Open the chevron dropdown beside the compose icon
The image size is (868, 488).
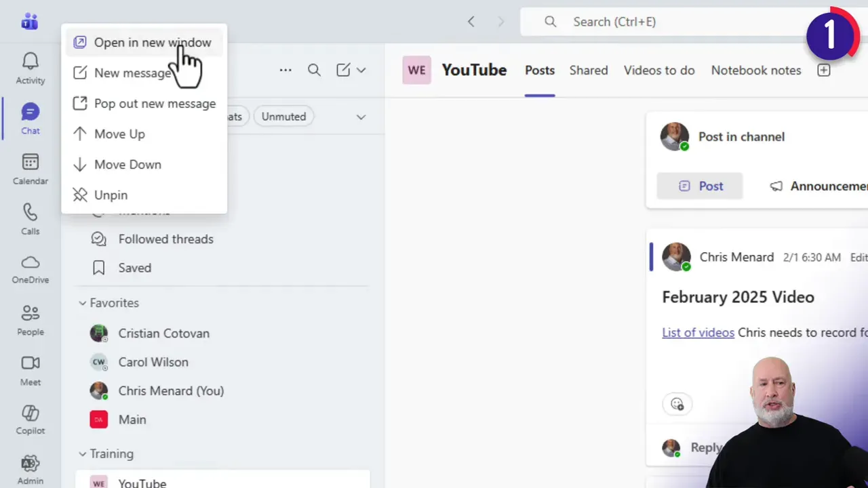(x=360, y=70)
